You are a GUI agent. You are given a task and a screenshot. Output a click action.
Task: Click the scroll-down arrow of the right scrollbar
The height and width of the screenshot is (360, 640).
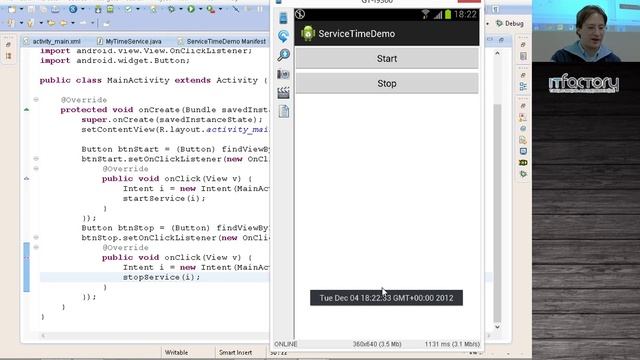497,327
